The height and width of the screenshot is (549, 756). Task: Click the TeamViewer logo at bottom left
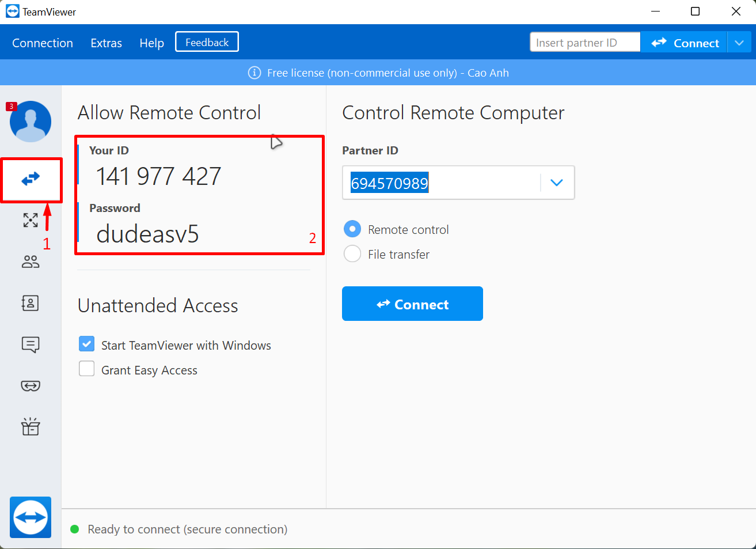pyautogui.click(x=31, y=517)
